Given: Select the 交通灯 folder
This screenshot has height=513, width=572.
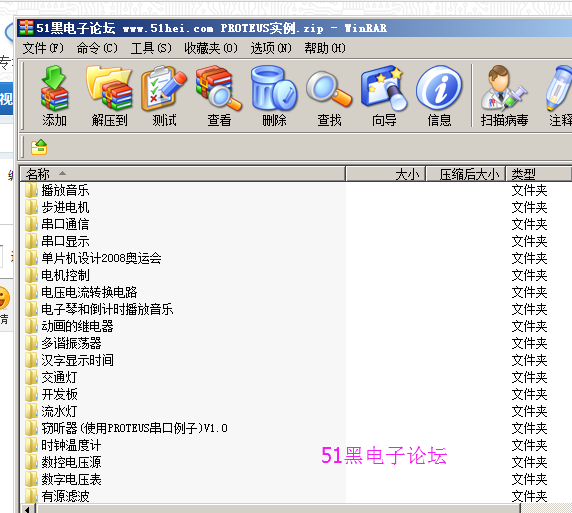Looking at the screenshot, I should (59, 377).
